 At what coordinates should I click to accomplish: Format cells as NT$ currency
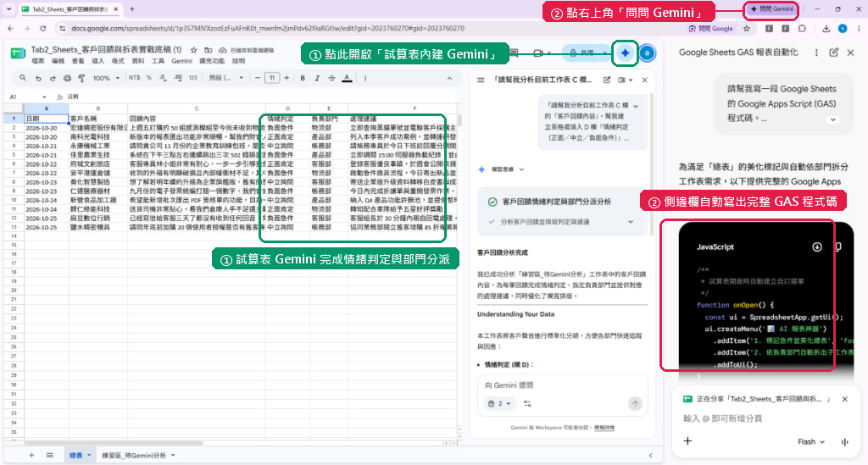point(135,78)
